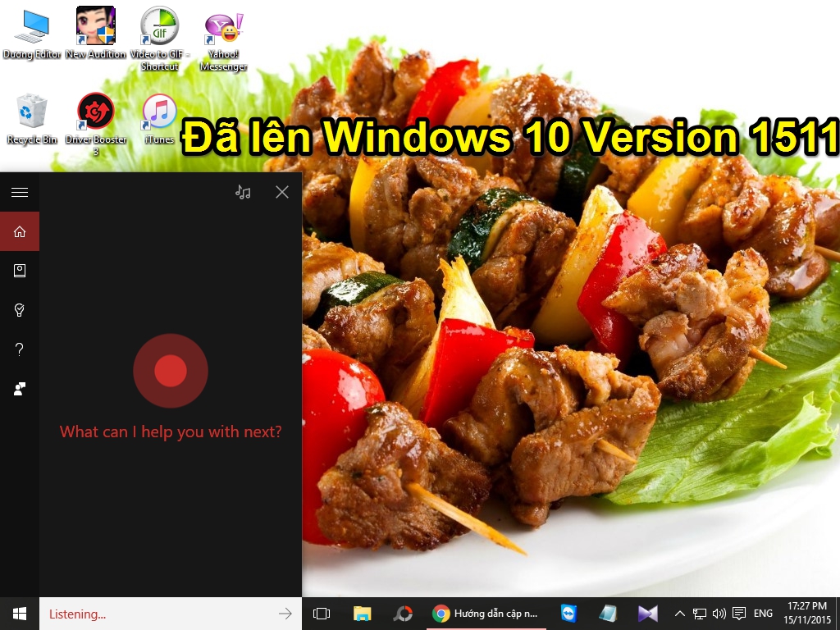The image size is (840, 630).
Task: Open Cortana Help question mark
Action: (x=20, y=349)
